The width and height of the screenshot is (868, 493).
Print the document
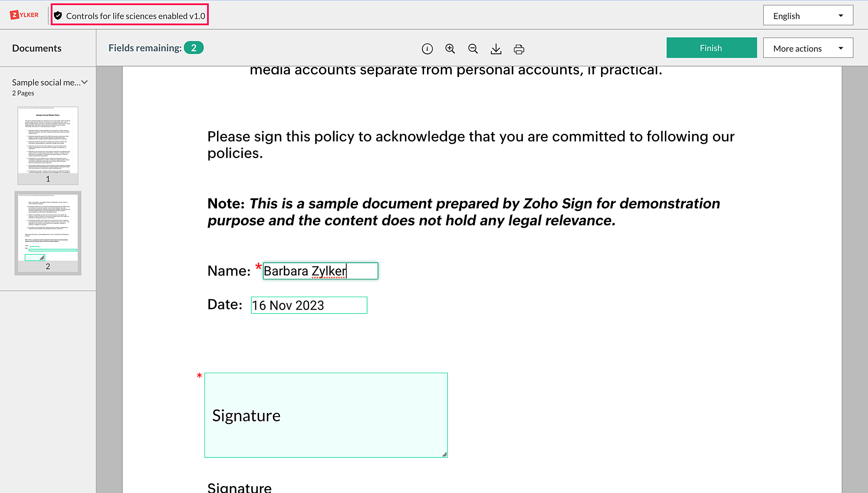(519, 49)
